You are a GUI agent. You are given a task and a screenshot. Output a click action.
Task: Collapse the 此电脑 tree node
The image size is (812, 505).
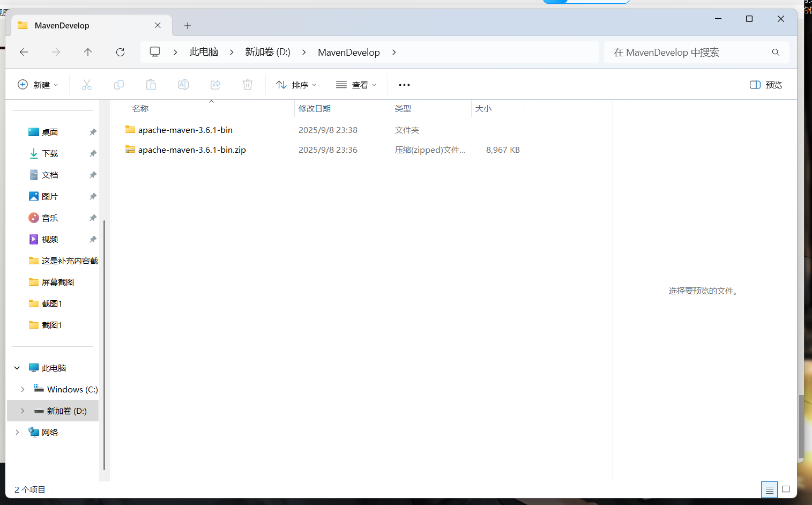click(17, 368)
